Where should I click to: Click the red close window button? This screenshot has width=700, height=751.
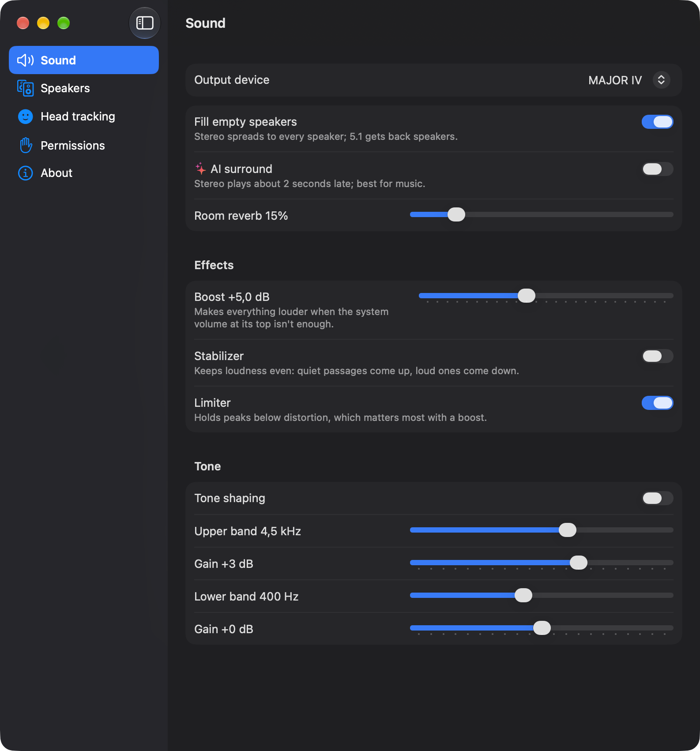tap(23, 23)
